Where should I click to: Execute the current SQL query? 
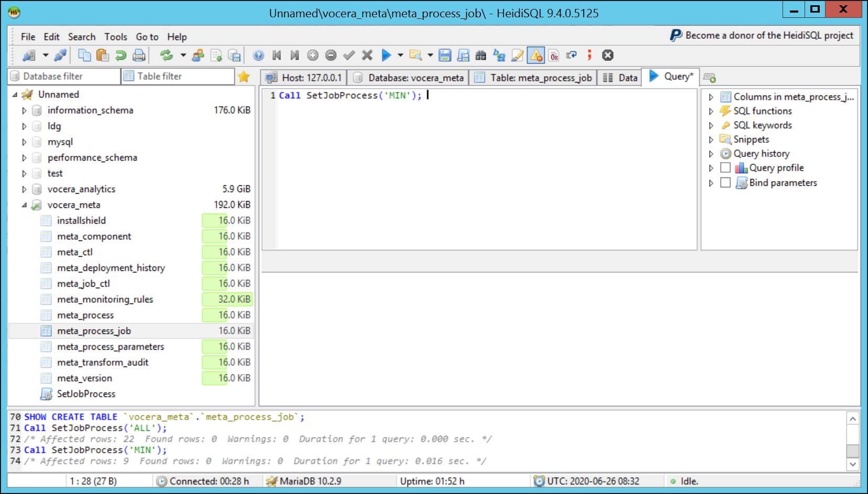tap(387, 55)
